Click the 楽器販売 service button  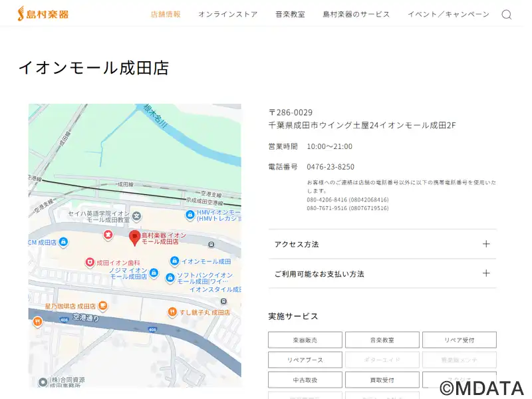click(305, 340)
